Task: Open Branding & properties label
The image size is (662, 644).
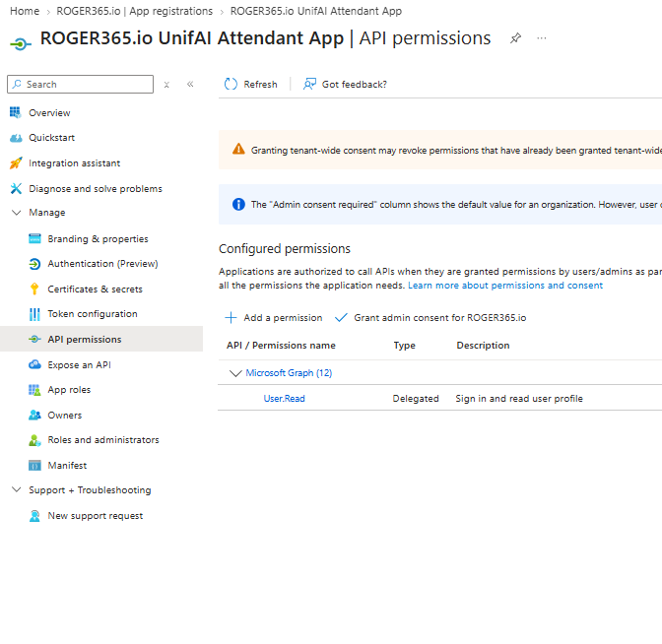Action: (98, 239)
